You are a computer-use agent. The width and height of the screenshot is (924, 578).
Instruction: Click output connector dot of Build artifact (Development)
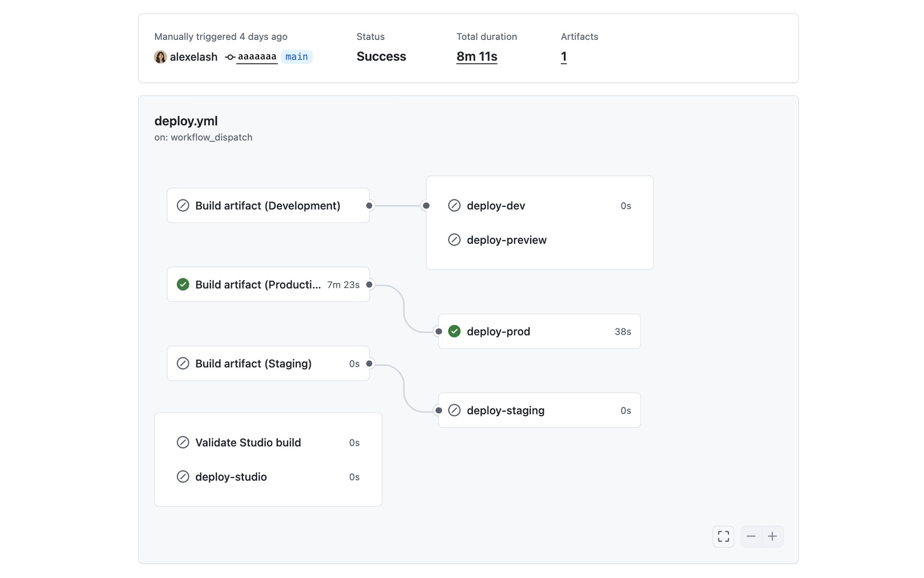coord(369,205)
